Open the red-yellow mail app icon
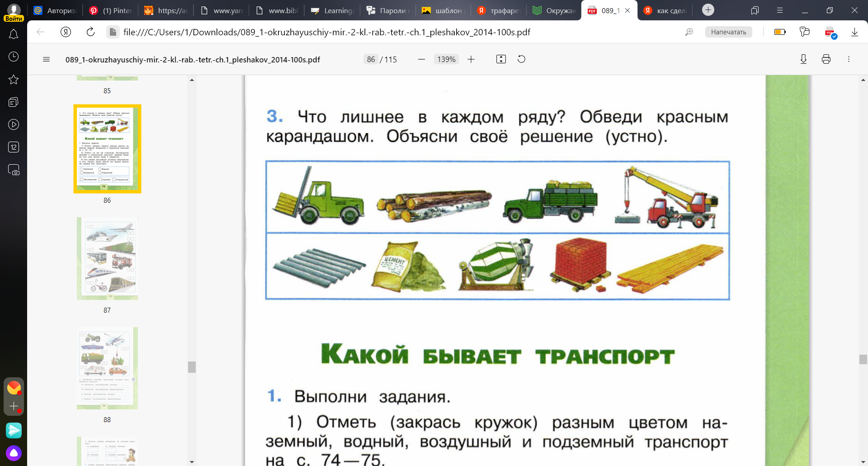The image size is (868, 466). 14,388
